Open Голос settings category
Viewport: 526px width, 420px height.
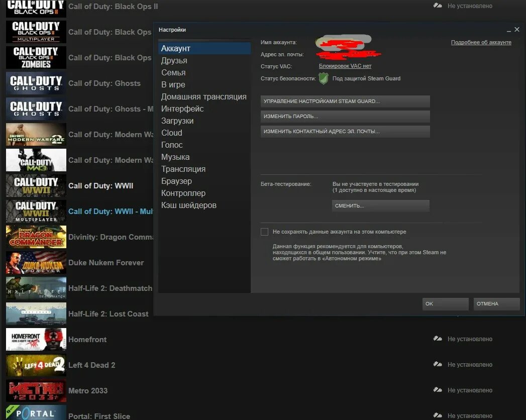click(172, 145)
